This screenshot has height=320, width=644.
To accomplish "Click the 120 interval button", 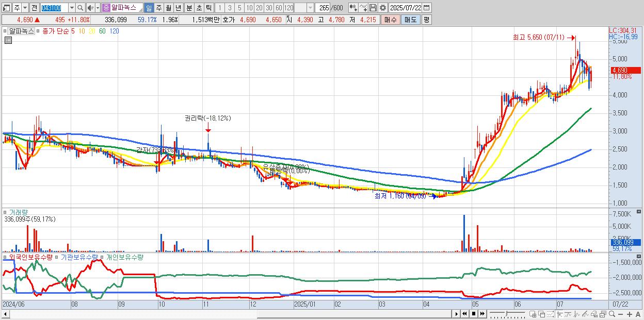I will coord(289,8).
